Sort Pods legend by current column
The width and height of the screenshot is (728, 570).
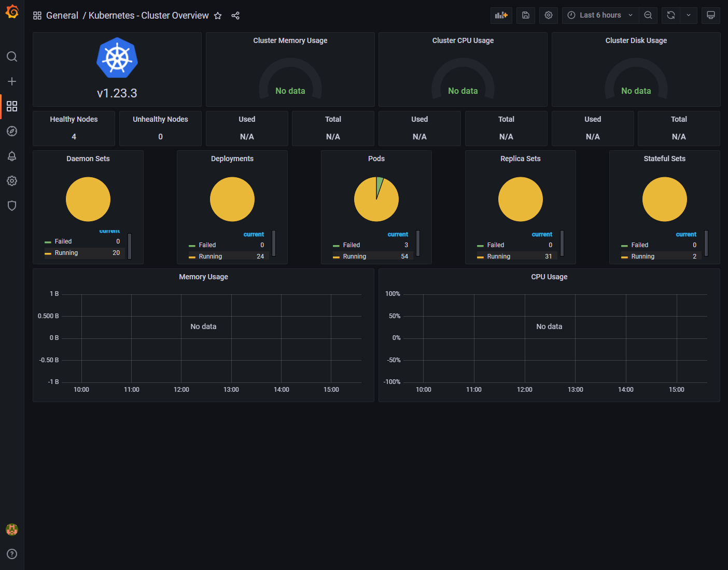click(x=398, y=234)
